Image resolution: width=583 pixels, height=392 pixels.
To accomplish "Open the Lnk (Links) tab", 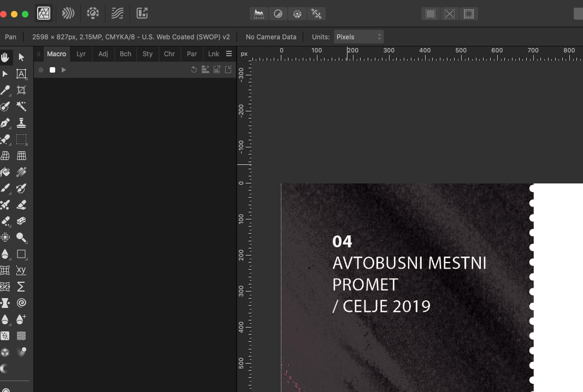I will coord(214,54).
